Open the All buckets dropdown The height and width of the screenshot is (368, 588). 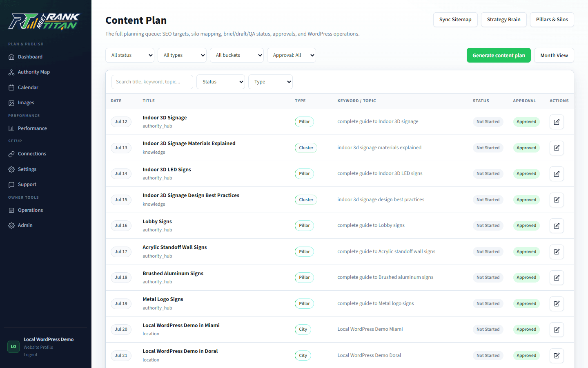237,55
